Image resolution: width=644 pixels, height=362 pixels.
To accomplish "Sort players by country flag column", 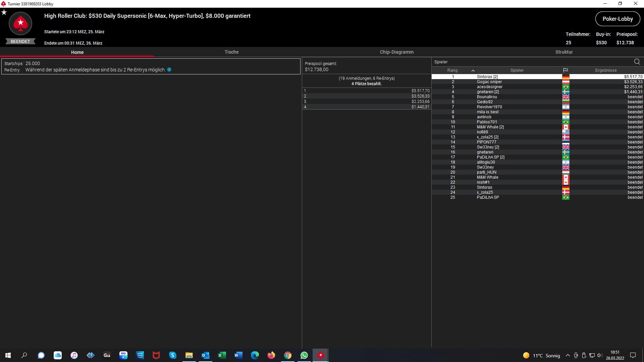I will pyautogui.click(x=566, y=70).
